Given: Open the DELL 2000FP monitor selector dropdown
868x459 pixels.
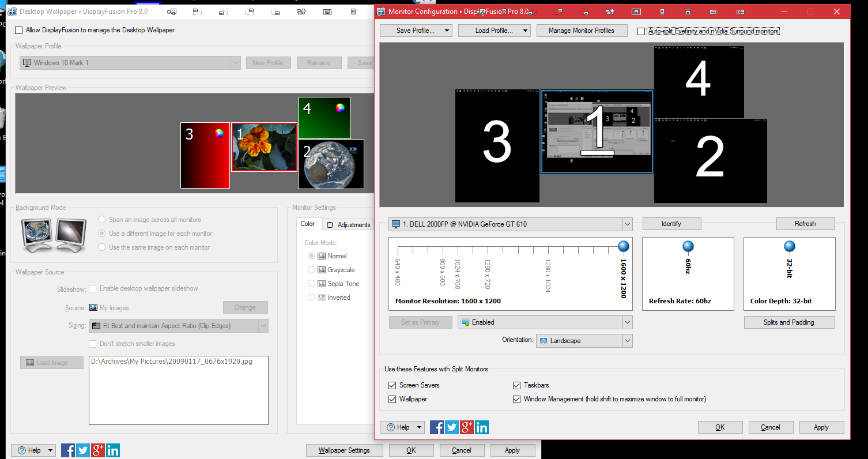Looking at the screenshot, I should tap(627, 224).
